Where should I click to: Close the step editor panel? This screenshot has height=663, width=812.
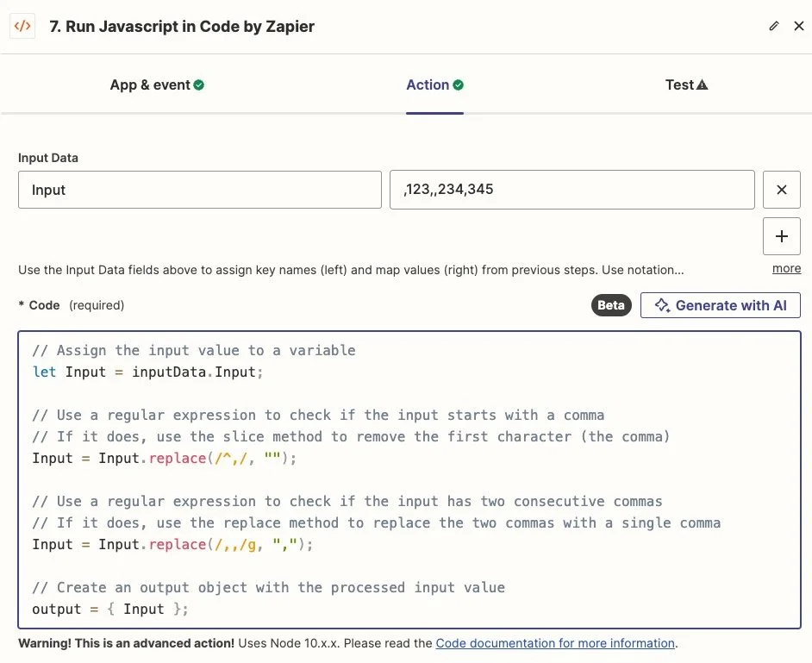(x=799, y=26)
